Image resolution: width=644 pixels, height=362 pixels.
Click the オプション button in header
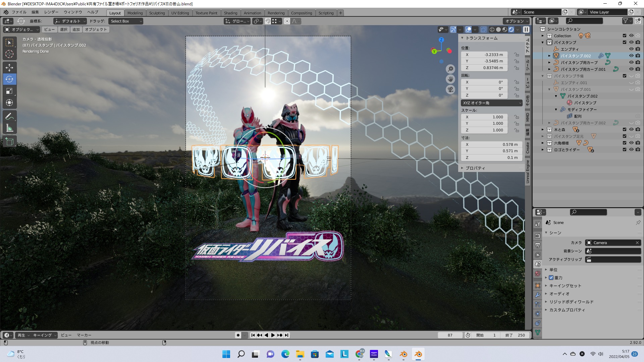516,21
